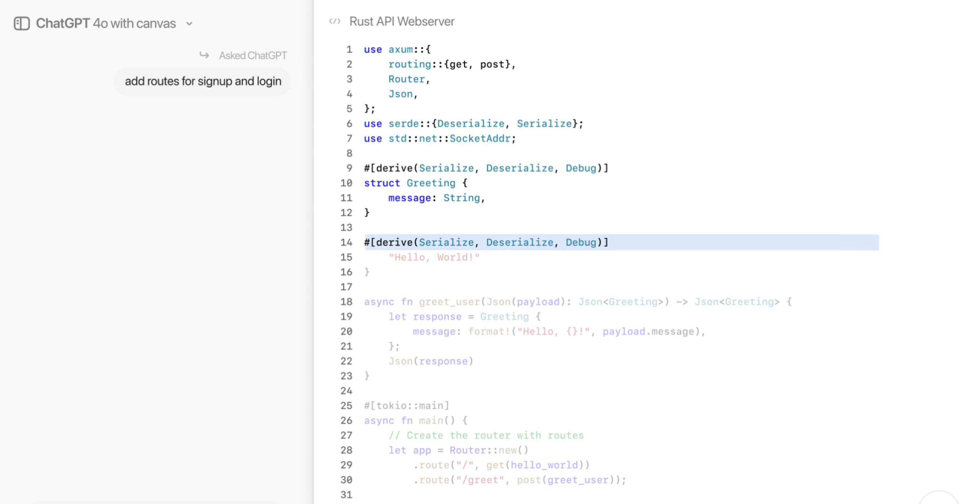
Task: Click the derive attribute on line 9
Action: [x=486, y=168]
